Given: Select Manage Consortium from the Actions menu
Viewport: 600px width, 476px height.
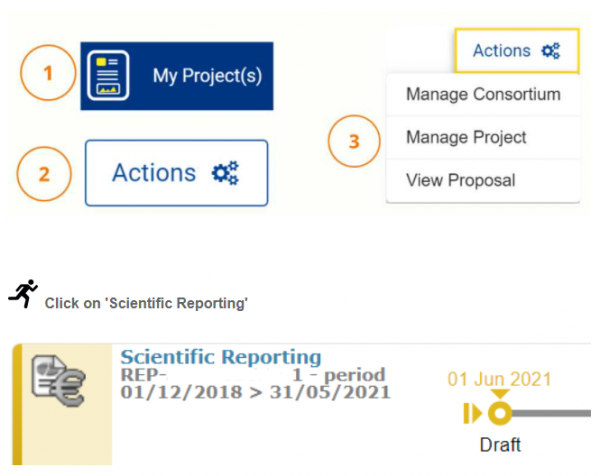Looking at the screenshot, I should (x=483, y=95).
